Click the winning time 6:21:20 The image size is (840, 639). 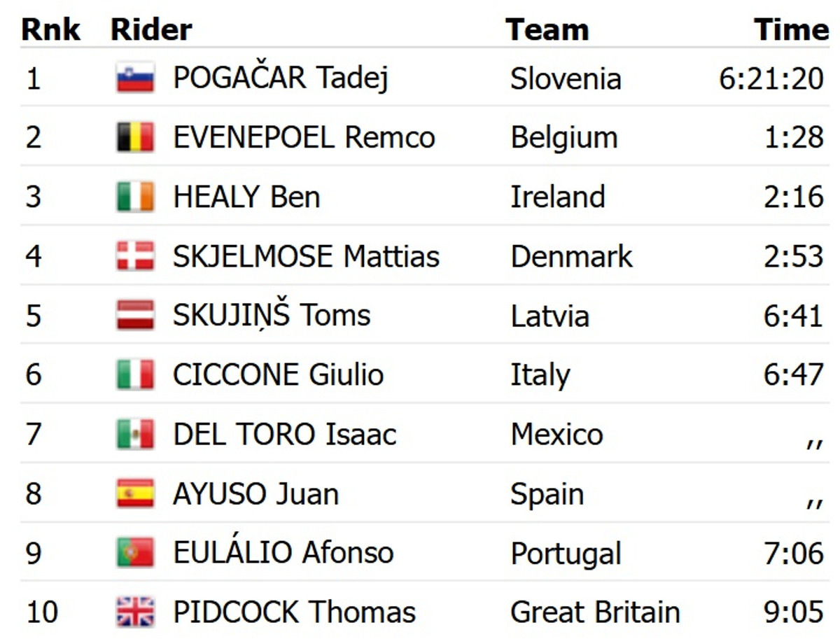pyautogui.click(x=771, y=78)
